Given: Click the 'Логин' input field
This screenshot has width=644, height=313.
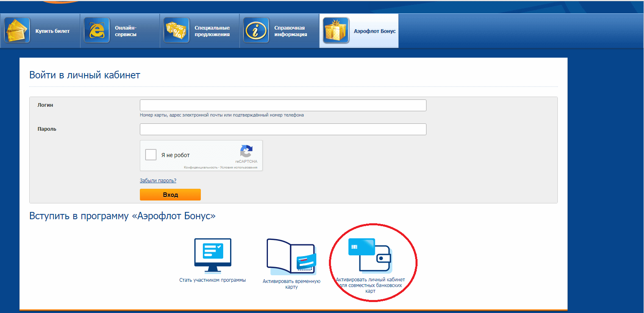Looking at the screenshot, I should [283, 105].
